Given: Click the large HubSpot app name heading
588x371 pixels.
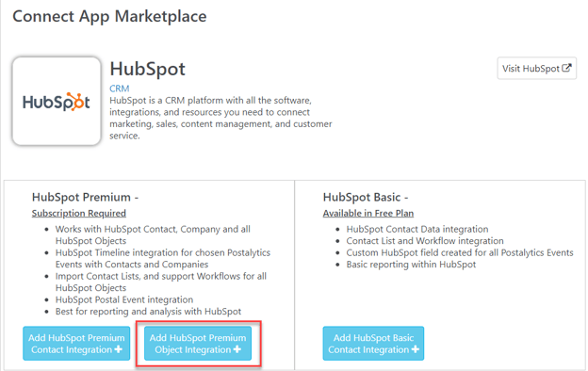Looking at the screenshot, I should pyautogui.click(x=147, y=69).
